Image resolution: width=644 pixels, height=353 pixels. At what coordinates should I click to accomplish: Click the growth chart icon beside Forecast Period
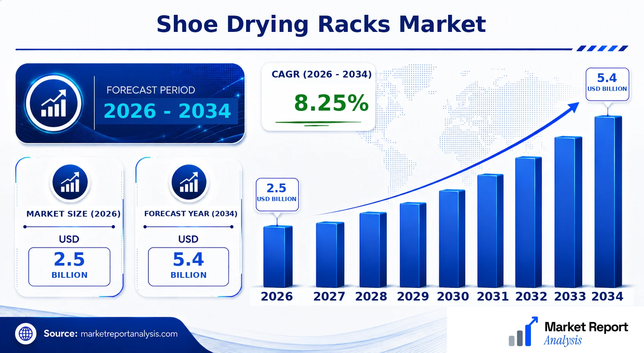[x=54, y=103]
